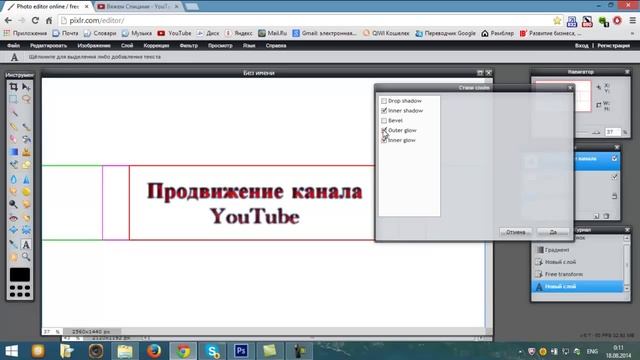Select the Blur drop tool
Viewport: 640px width, 360px height.
pyautogui.click(x=13, y=179)
